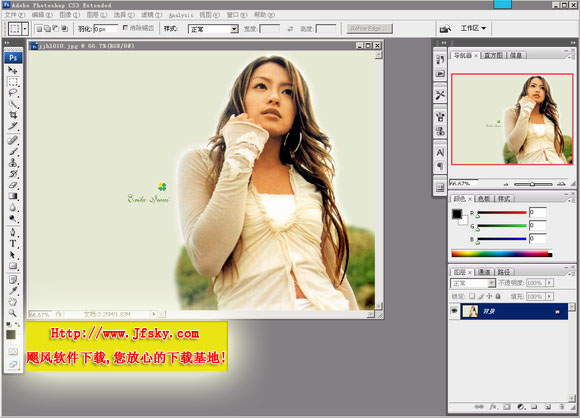
Task: Open the Analysis menu
Action: [x=181, y=15]
